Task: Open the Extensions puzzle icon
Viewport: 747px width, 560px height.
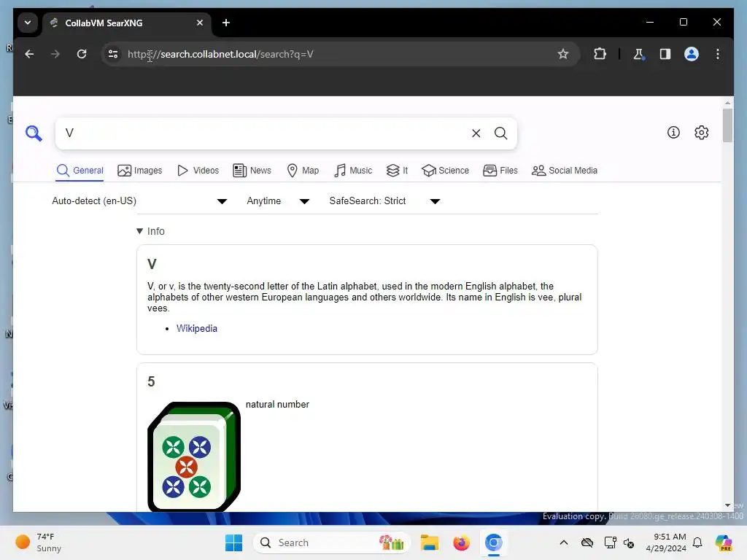Action: click(x=600, y=54)
